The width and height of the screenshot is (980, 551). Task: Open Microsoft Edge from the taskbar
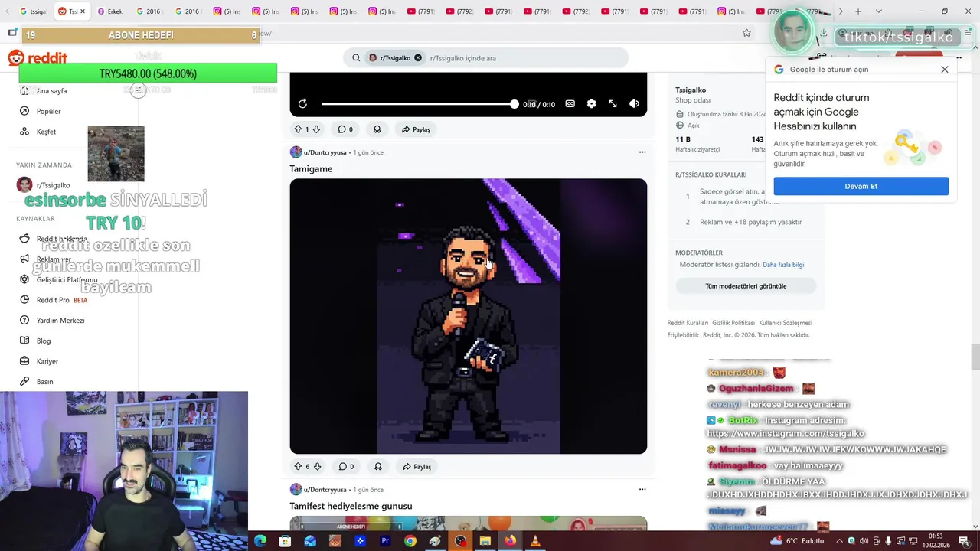tap(260, 541)
